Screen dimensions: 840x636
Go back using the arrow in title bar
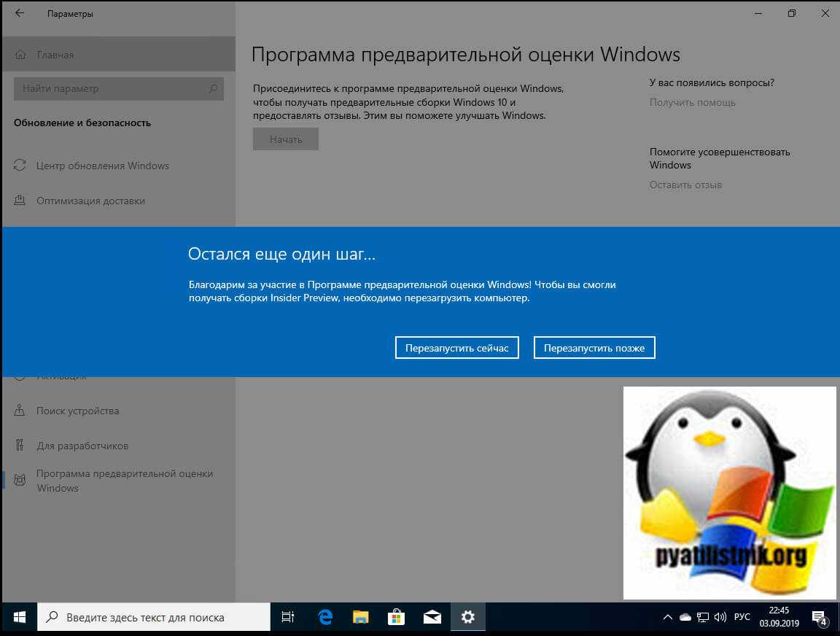[20, 13]
